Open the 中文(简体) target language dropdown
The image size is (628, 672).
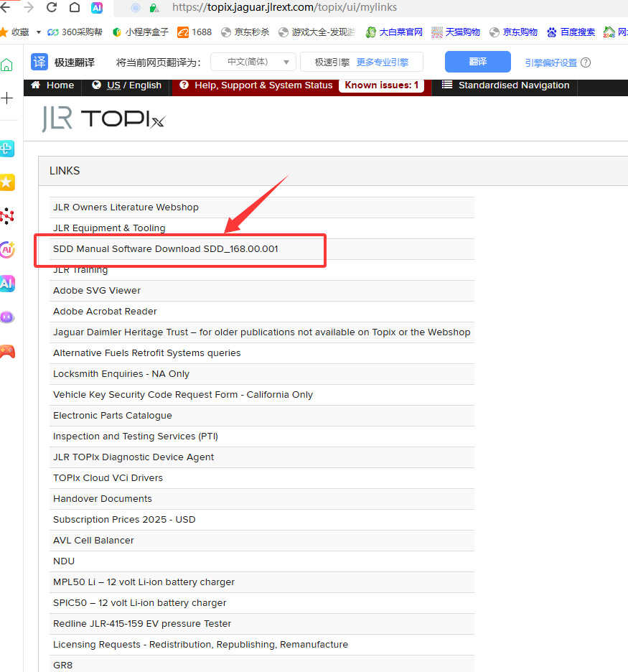coord(253,62)
